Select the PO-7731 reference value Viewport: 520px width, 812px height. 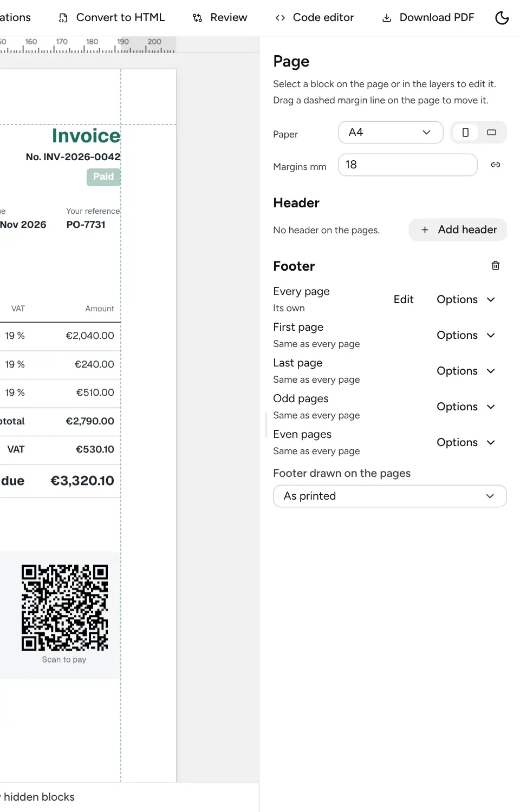(86, 225)
